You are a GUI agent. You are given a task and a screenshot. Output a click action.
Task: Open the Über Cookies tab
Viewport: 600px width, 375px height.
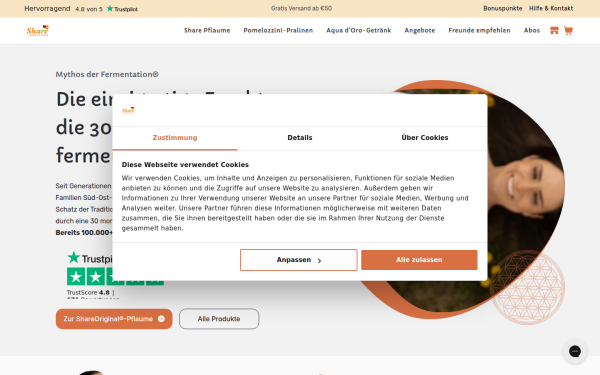pyautogui.click(x=425, y=138)
